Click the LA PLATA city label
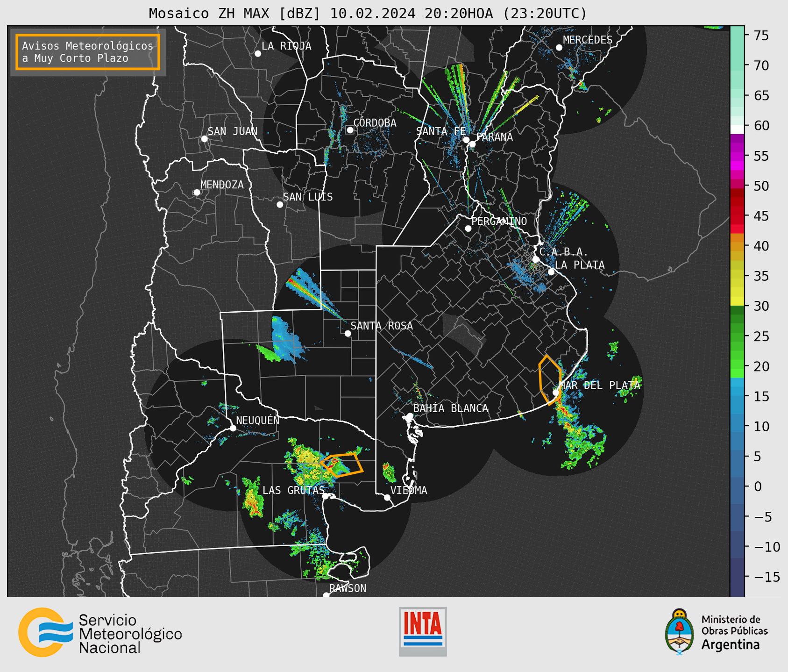Viewport: 788px width, 672px height. [580, 265]
